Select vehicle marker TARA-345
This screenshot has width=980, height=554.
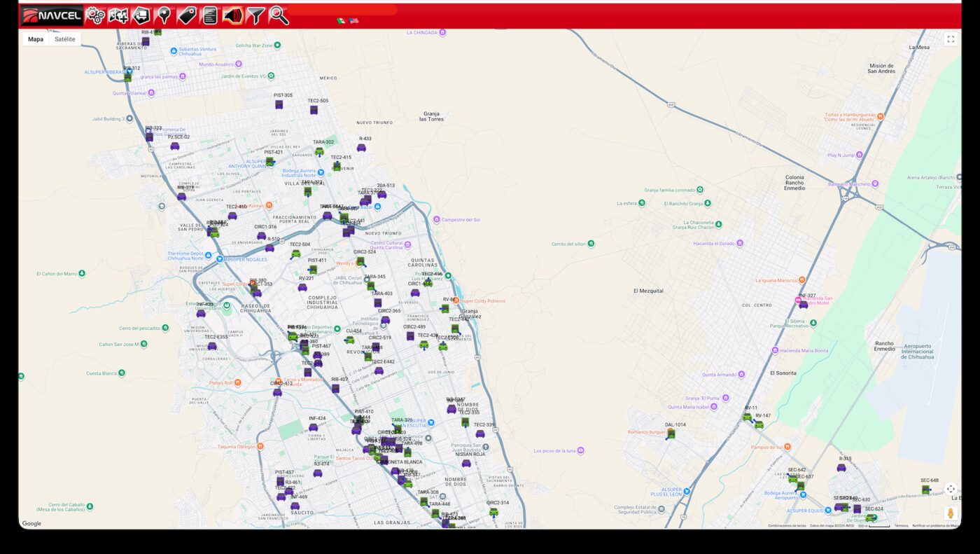pyautogui.click(x=371, y=286)
